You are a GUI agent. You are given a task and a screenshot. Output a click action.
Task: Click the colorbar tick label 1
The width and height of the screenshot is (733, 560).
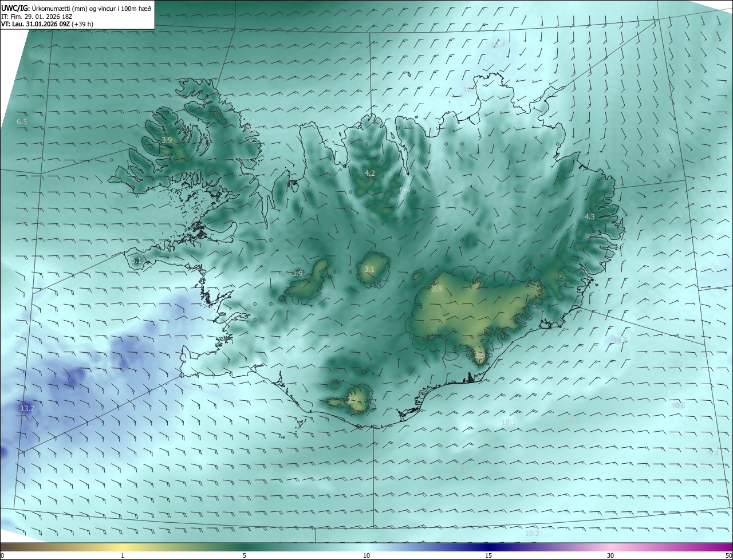click(123, 555)
